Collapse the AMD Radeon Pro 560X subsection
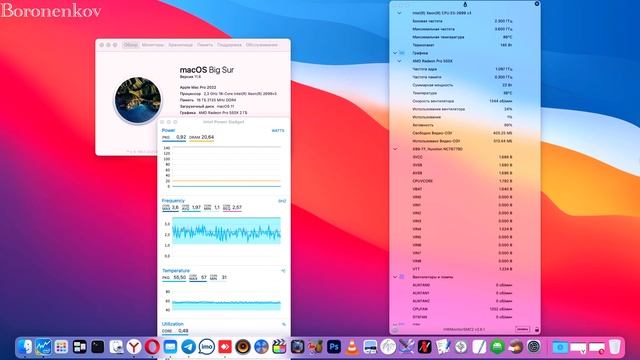The height and width of the screenshot is (360, 640). point(399,61)
